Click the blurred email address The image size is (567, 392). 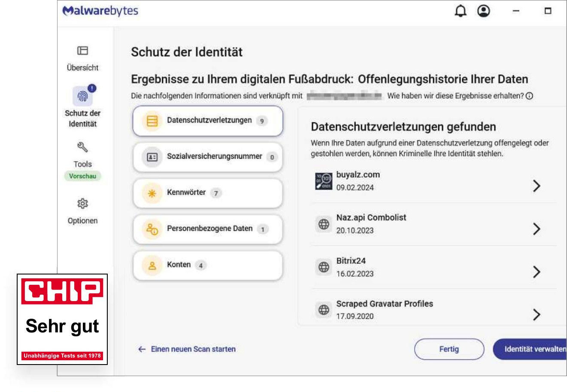344,95
